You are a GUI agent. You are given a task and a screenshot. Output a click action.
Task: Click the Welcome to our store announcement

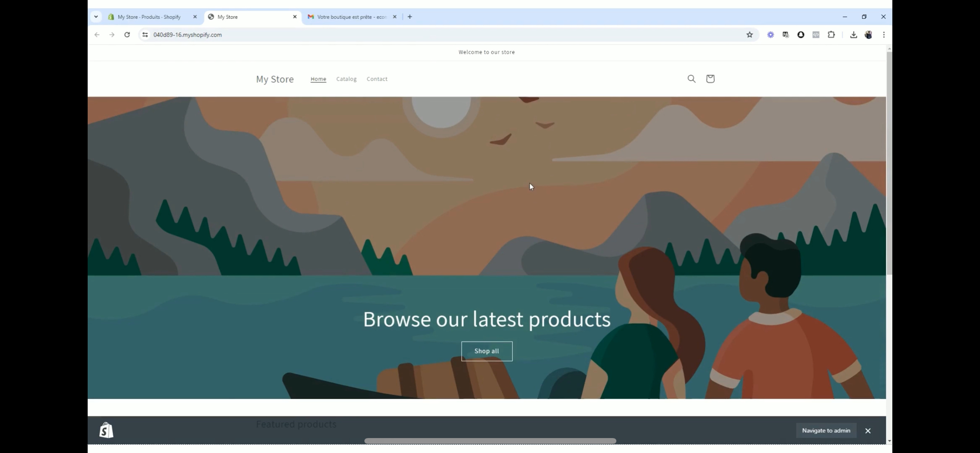tap(487, 52)
